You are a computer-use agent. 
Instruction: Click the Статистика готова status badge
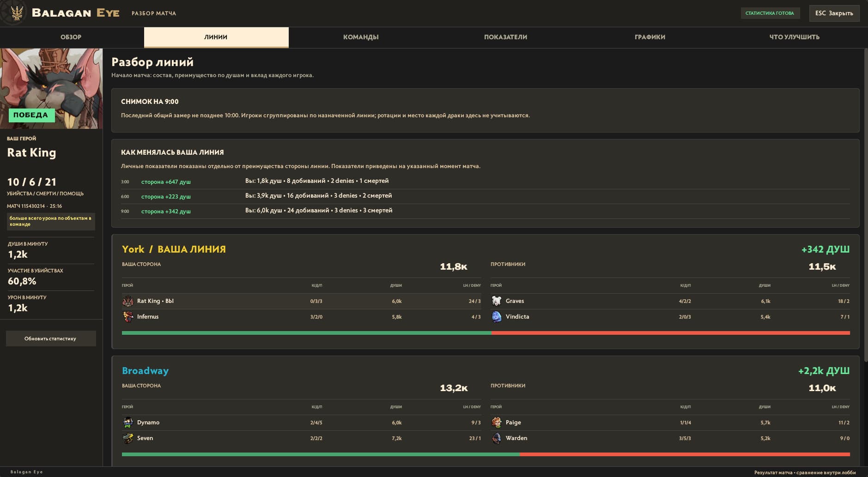pyautogui.click(x=770, y=13)
